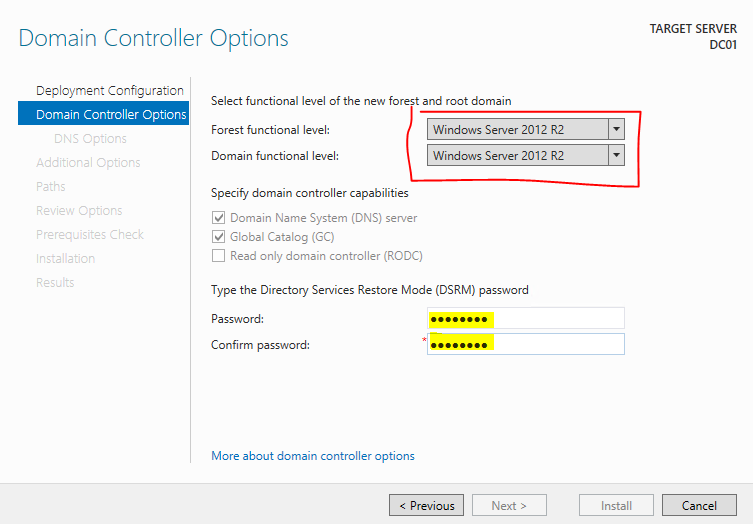Click the DSRM Password input field
Screen dimensions: 753x524
(526, 318)
